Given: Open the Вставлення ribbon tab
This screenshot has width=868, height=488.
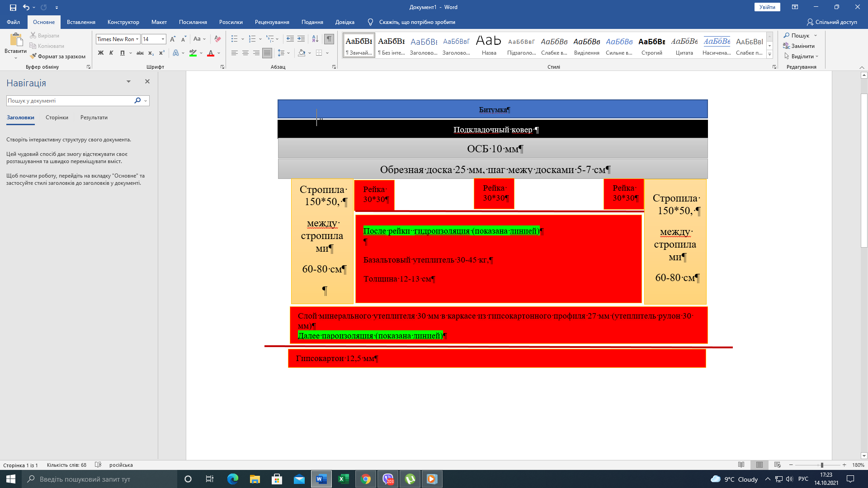Looking at the screenshot, I should [81, 22].
